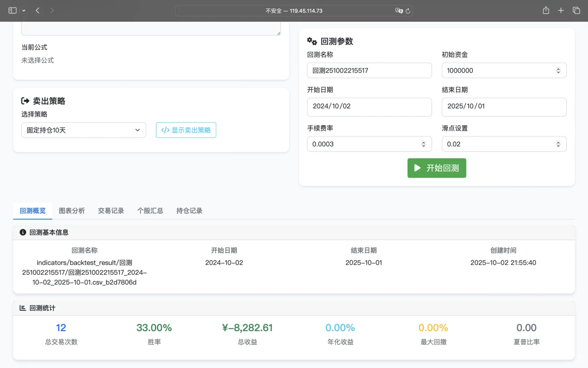Click the gears icon beside 回测参数
Image resolution: width=588 pixels, height=368 pixels.
[312, 41]
